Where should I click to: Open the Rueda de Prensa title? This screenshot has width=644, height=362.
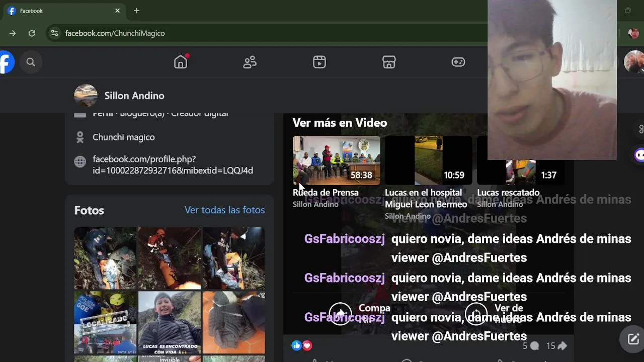point(326,193)
